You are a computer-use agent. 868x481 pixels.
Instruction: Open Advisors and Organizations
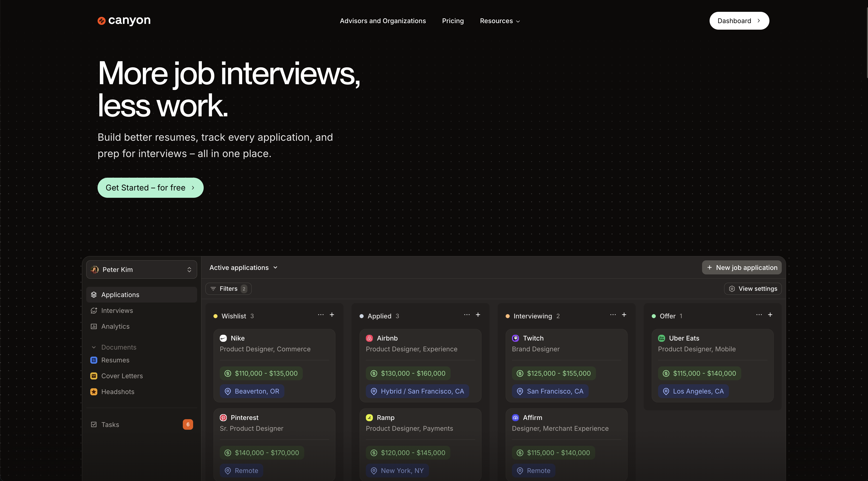coord(383,21)
